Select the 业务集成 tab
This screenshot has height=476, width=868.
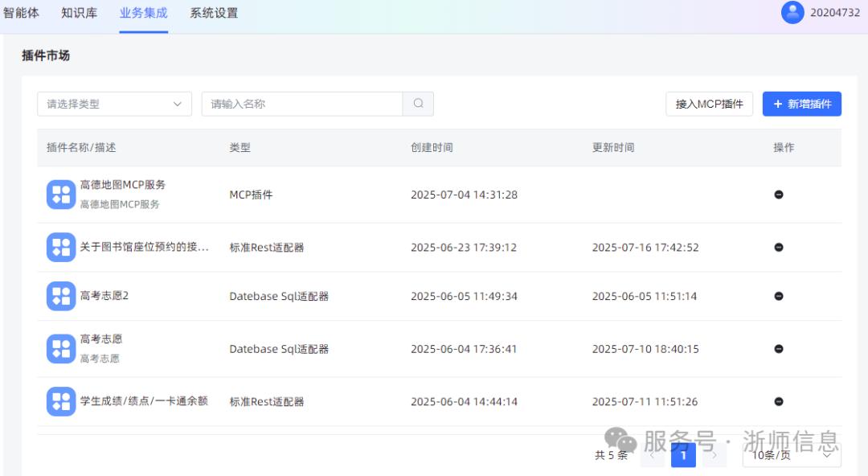click(x=143, y=13)
